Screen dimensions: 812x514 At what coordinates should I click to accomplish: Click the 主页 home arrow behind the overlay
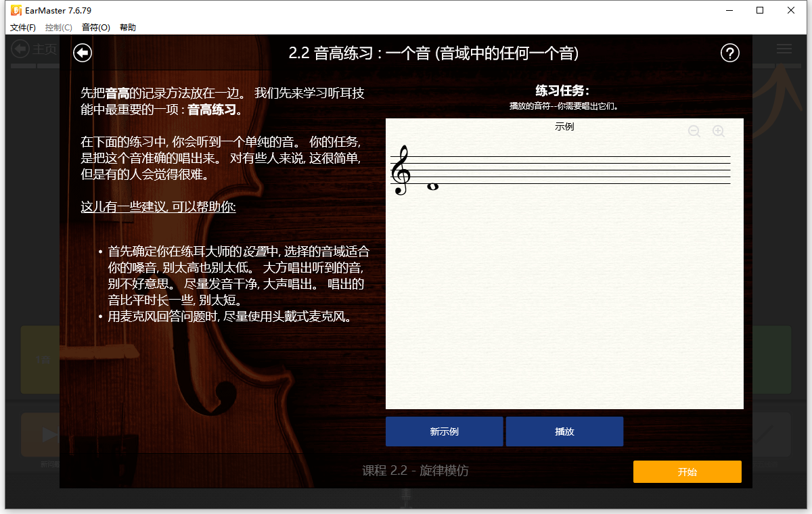click(x=21, y=49)
